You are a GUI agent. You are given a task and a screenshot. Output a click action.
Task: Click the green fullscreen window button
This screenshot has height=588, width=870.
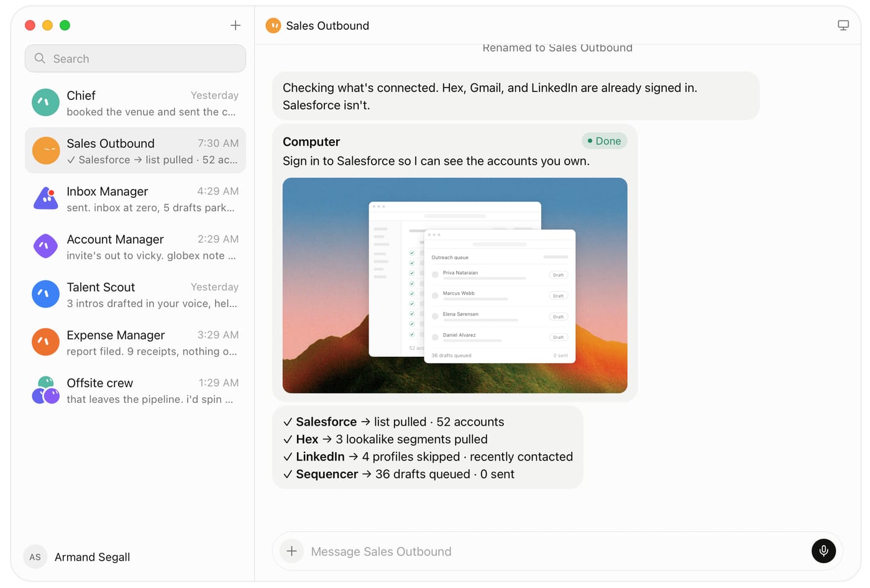pyautogui.click(x=65, y=25)
